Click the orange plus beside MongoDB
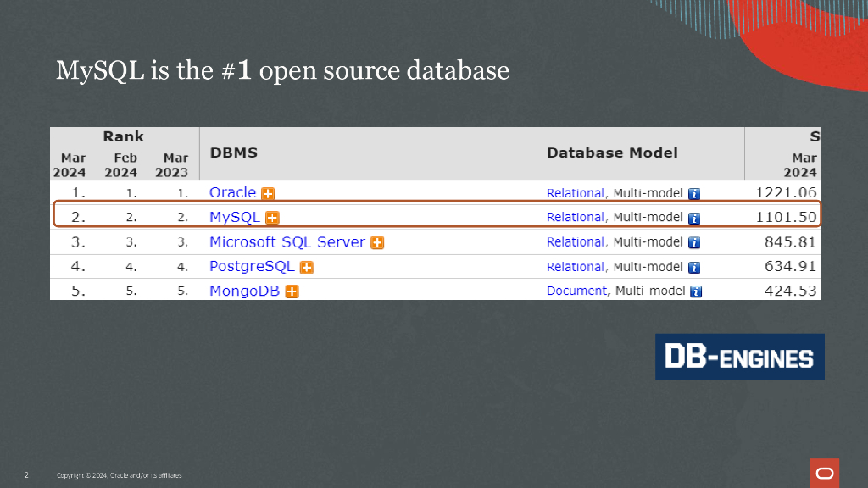 click(x=292, y=291)
